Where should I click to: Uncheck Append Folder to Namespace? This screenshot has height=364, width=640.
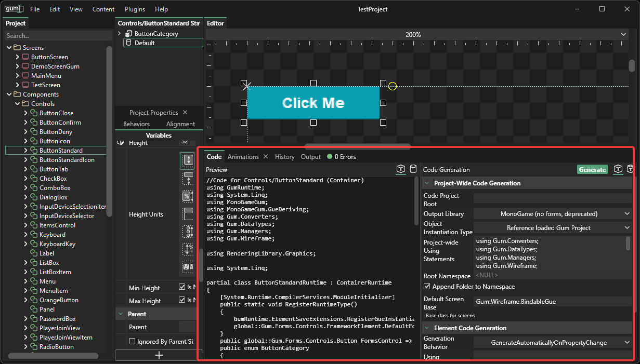point(427,287)
